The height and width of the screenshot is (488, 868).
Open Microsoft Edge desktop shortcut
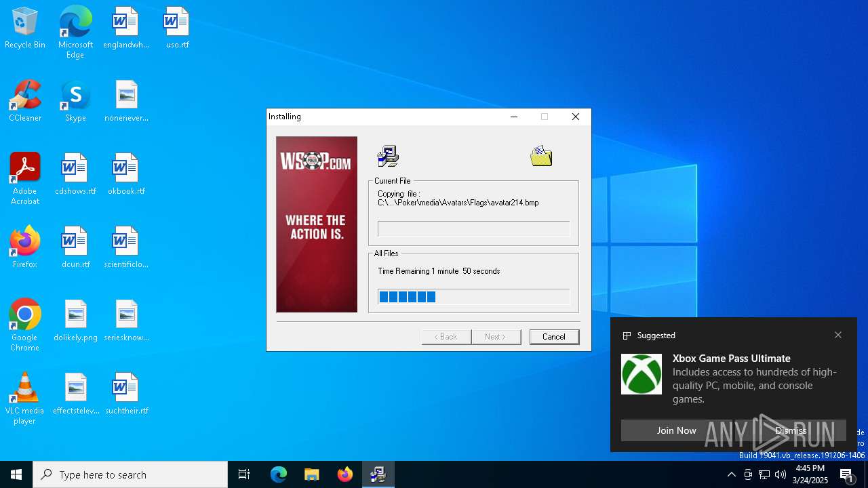click(x=75, y=32)
